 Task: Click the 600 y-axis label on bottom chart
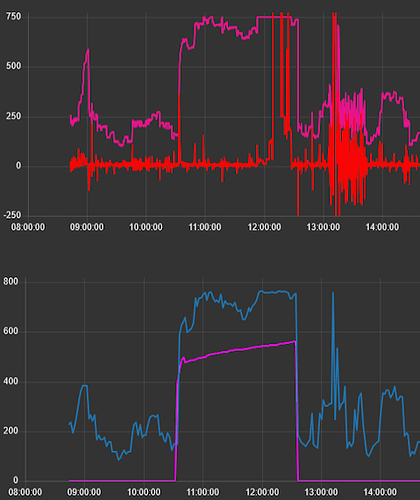click(x=11, y=331)
